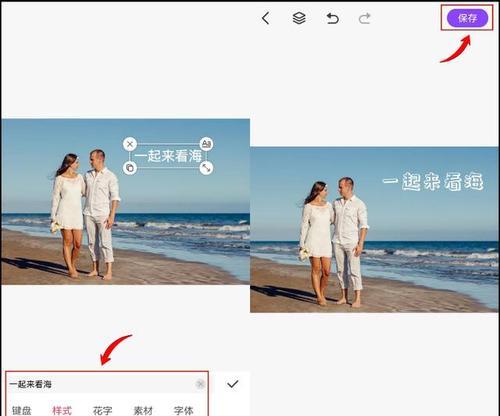Redo the reverted edit
The image size is (500, 416).
tap(365, 18)
